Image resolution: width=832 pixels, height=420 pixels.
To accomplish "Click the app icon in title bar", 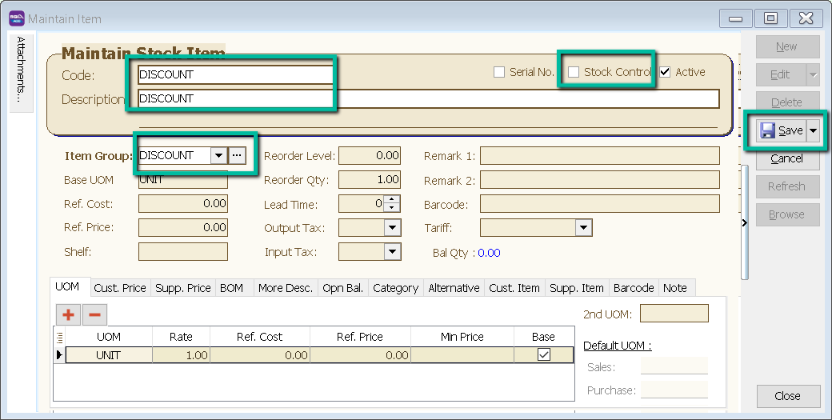I will pyautogui.click(x=16, y=18).
